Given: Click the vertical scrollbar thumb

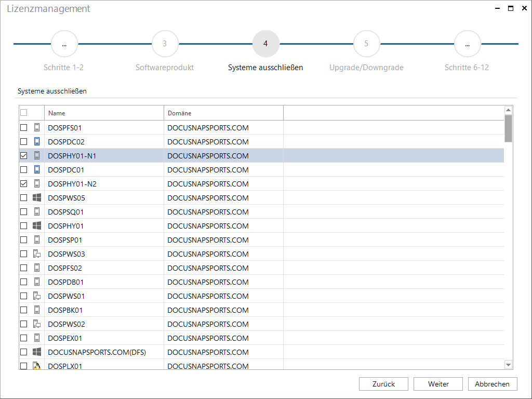Looking at the screenshot, I should pos(508,129).
